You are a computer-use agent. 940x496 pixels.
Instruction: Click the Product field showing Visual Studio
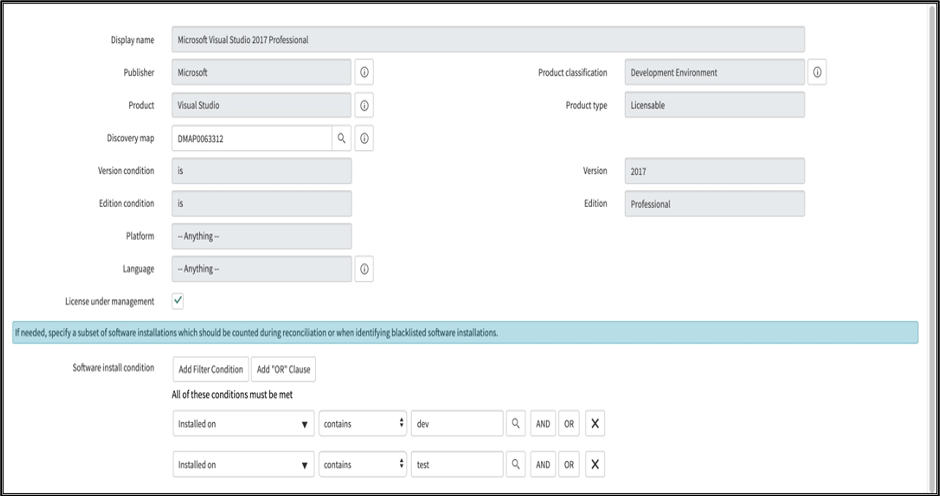coord(261,105)
